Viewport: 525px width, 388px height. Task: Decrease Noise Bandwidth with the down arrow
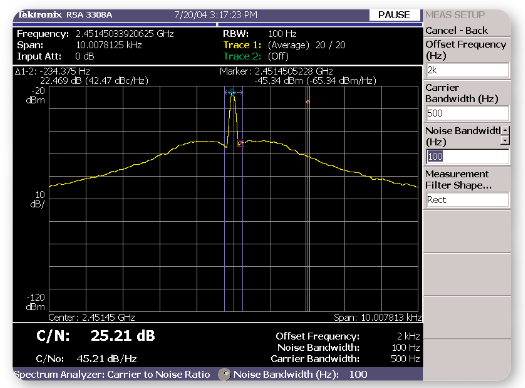tap(505, 140)
